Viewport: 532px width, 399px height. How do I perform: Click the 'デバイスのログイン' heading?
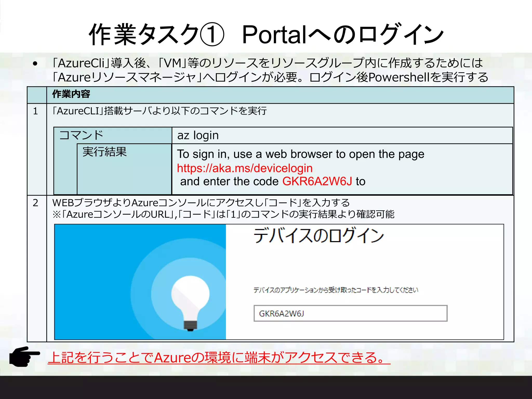(x=319, y=235)
